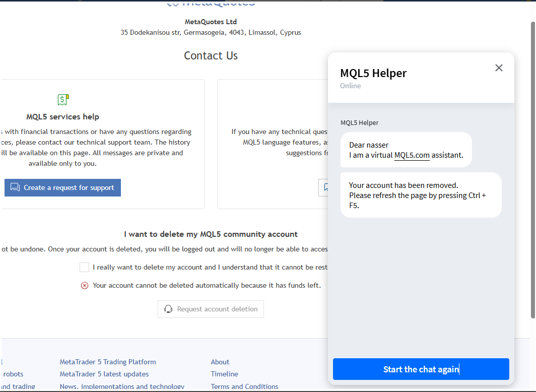
Task: Click the partially hidden icon button behind the chat
Action: [324, 187]
